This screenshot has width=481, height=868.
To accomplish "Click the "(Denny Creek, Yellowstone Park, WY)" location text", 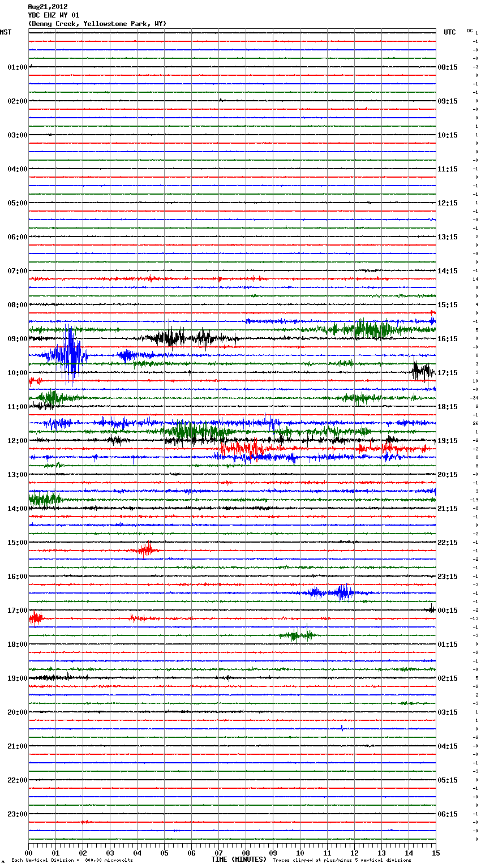I will [x=97, y=24].
